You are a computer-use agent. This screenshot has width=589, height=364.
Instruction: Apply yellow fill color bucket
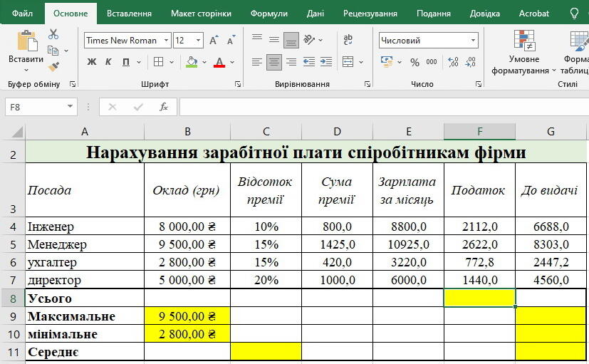pyautogui.click(x=192, y=62)
